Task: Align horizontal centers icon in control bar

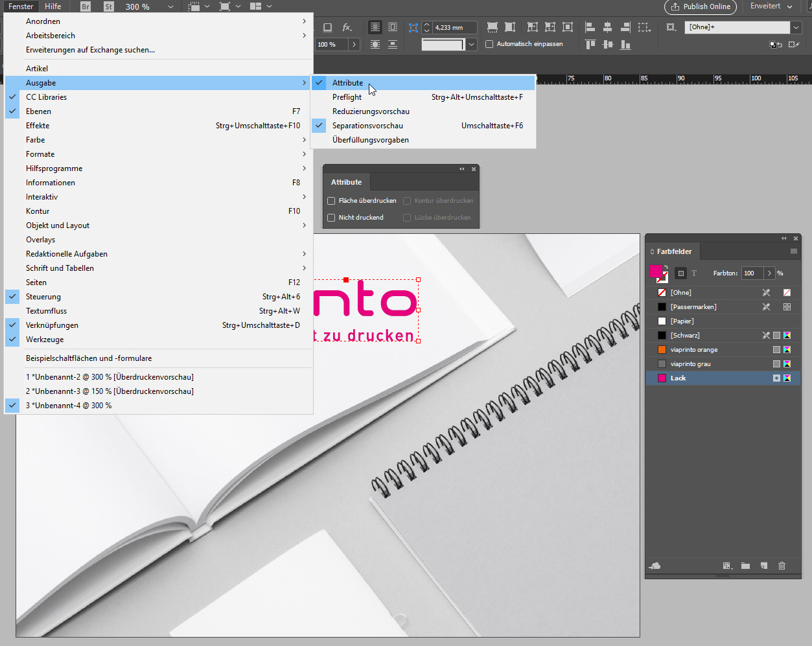Action: click(607, 27)
